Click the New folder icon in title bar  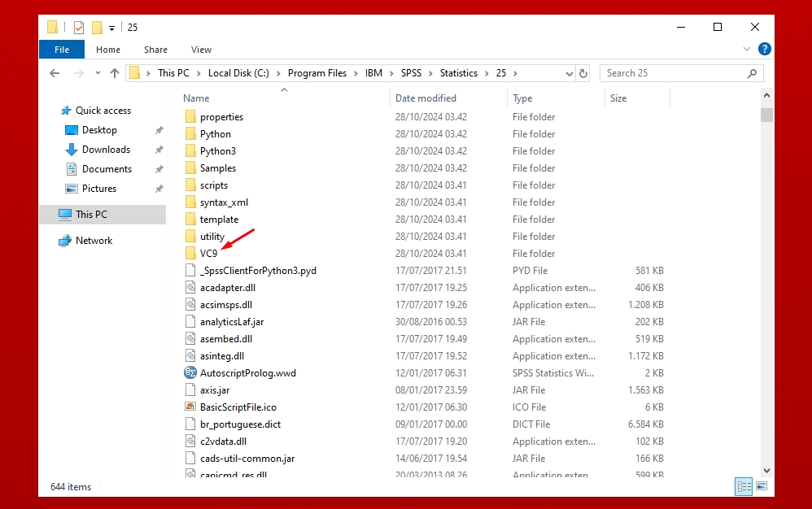point(97,28)
